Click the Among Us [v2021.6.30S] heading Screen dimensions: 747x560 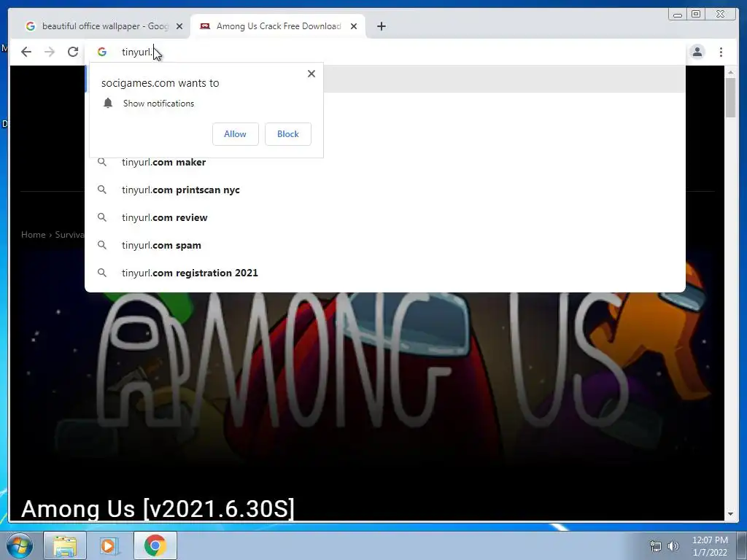(158, 508)
